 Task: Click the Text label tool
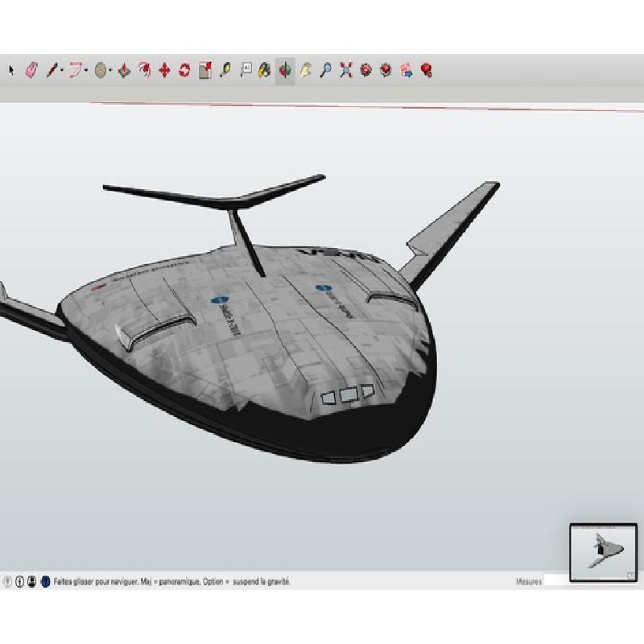(246, 71)
